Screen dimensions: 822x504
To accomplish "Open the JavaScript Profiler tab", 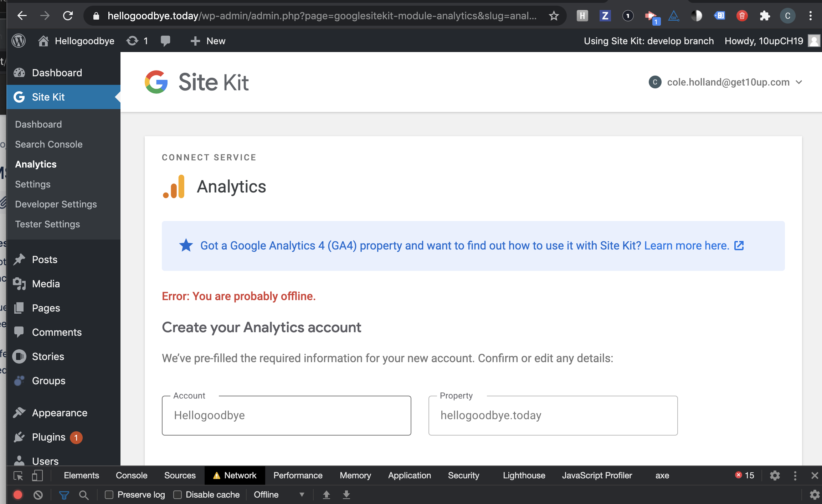I will [x=597, y=475].
